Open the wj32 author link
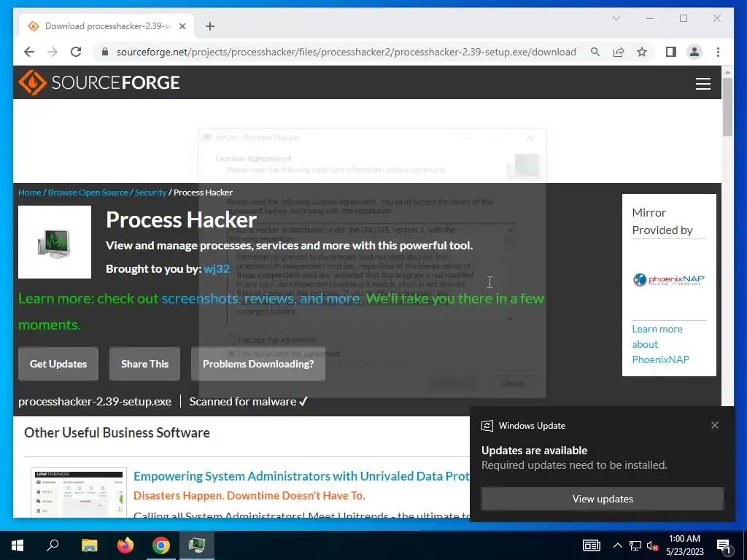747x560 pixels. pyautogui.click(x=217, y=269)
